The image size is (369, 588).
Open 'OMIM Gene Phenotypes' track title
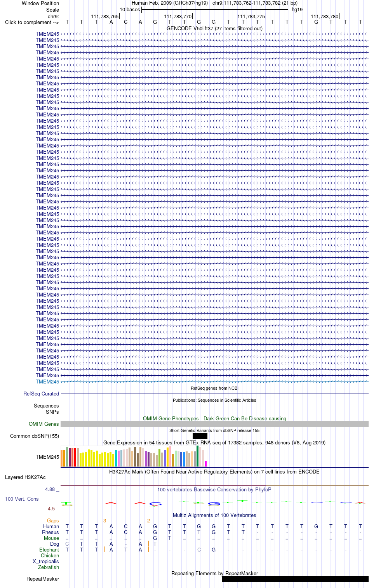(214, 418)
